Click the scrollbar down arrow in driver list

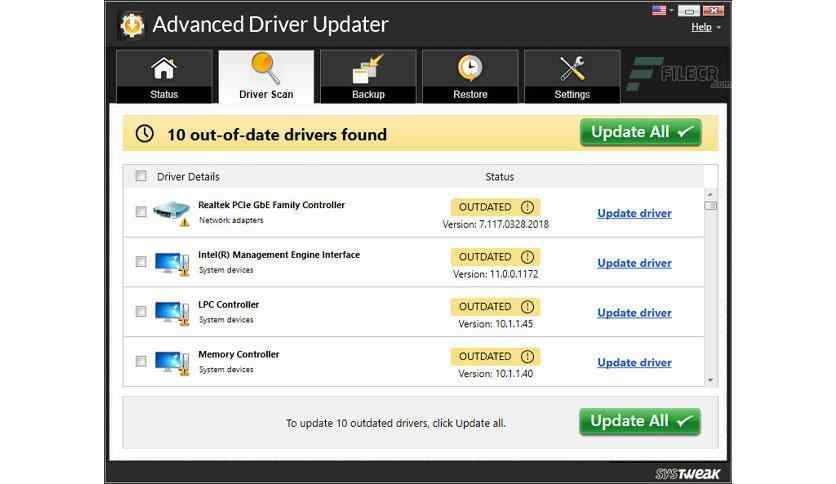[x=711, y=380]
